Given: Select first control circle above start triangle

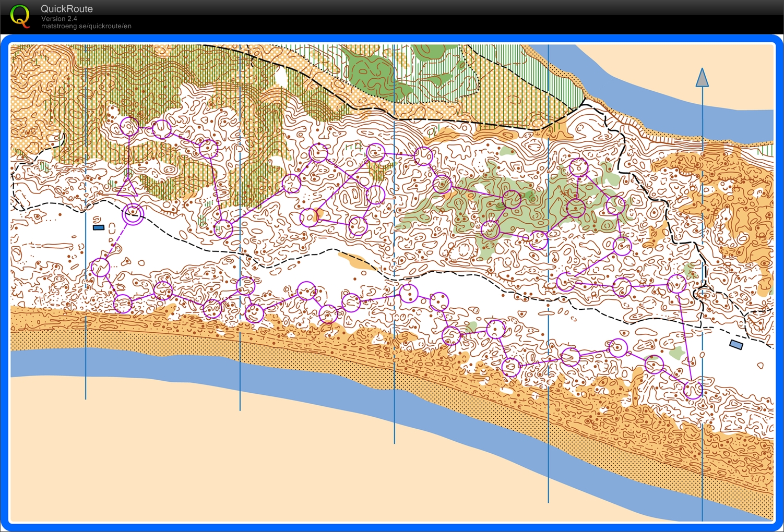Looking at the screenshot, I should click(x=129, y=126).
